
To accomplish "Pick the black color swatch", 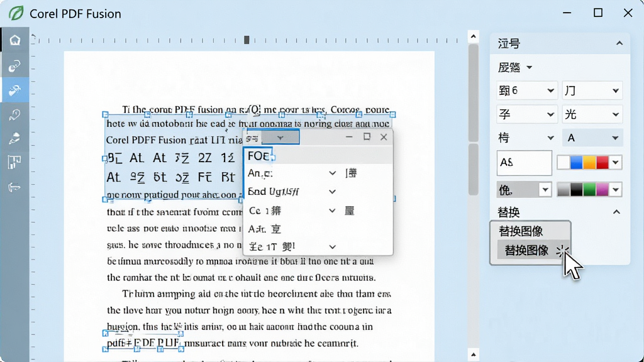I will (576, 190).
